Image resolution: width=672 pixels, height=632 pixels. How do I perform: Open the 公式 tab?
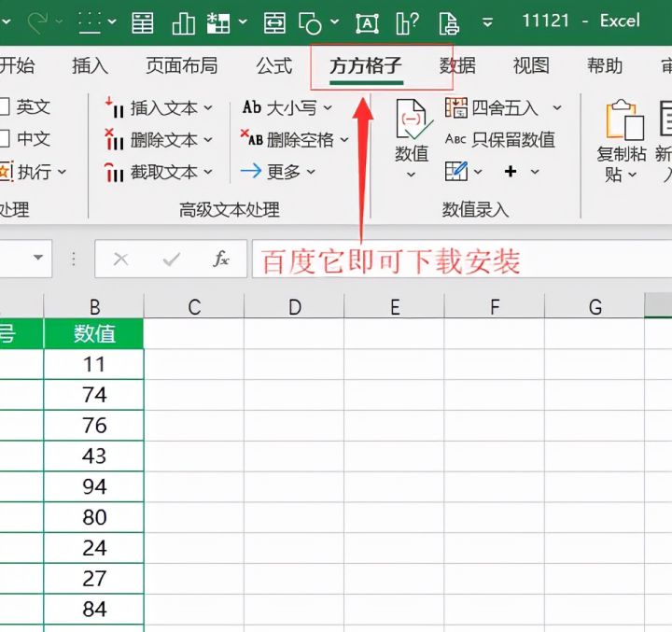(x=274, y=65)
